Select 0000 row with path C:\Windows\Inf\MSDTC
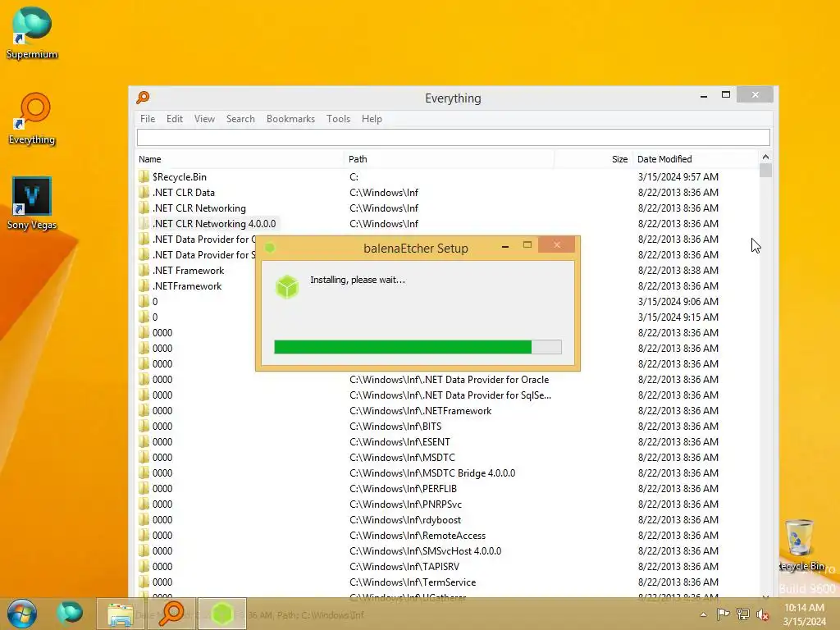This screenshot has height=630, width=840. (448, 458)
